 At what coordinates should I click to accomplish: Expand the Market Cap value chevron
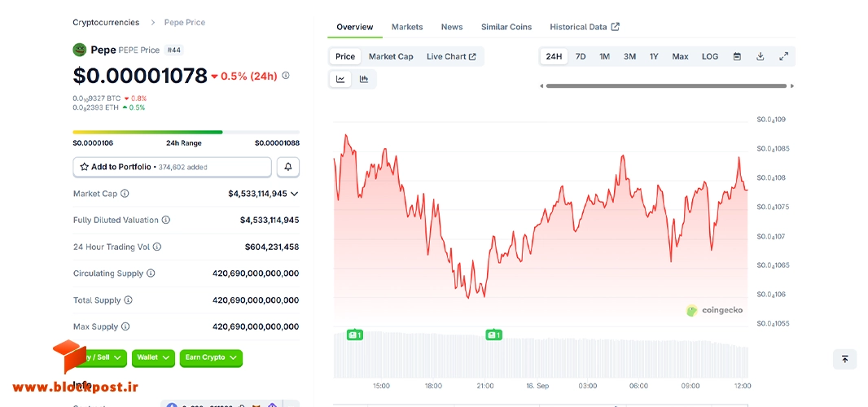[295, 194]
